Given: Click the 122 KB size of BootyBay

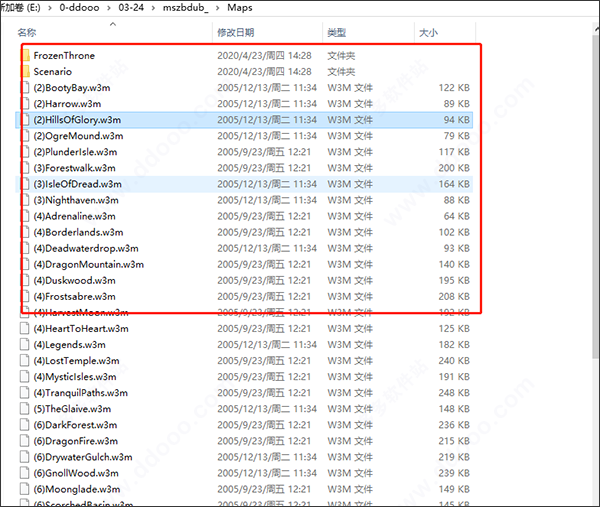Looking at the screenshot, I should tap(454, 88).
